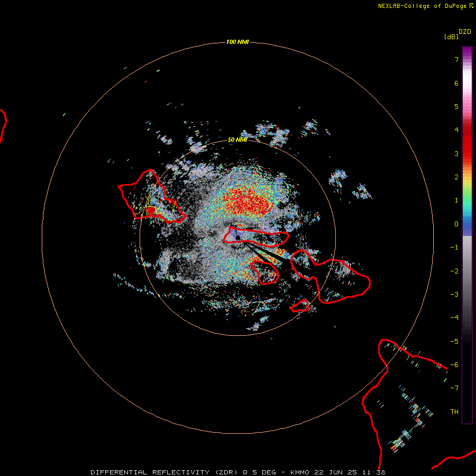Click the small arrow icon after DuPage
The image size is (476, 476).
(x=471, y=6)
